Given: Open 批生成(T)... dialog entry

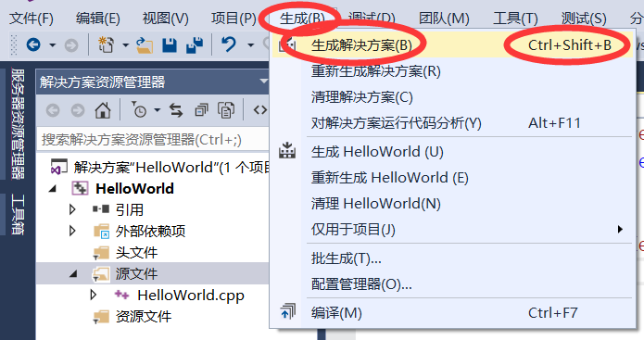Looking at the screenshot, I should tap(452, 258).
